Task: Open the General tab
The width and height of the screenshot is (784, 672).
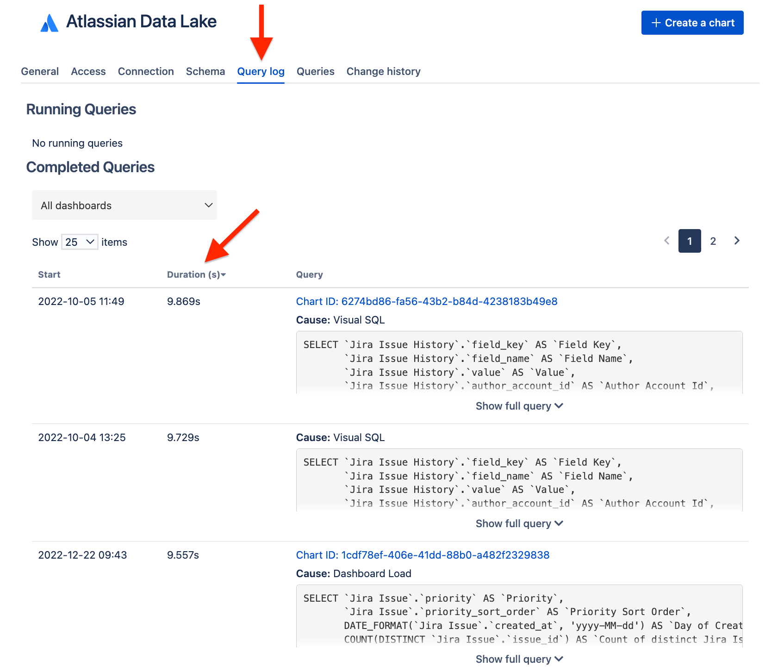Action: coord(40,71)
